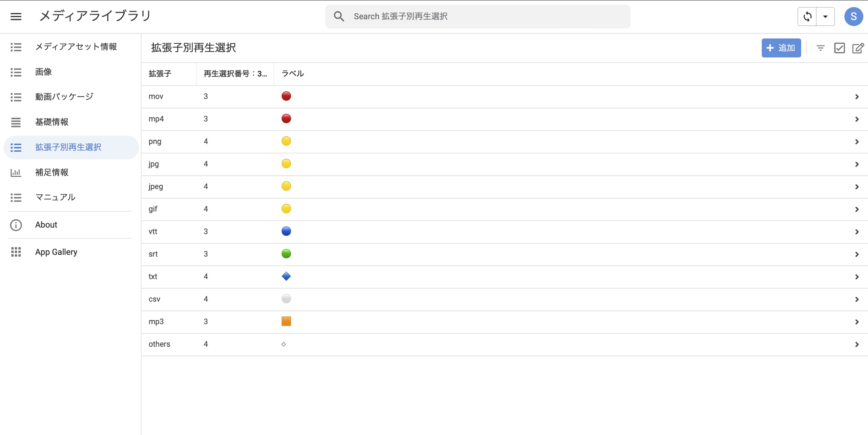This screenshot has height=435, width=868.
Task: Expand the others row chevron
Action: [x=857, y=344]
